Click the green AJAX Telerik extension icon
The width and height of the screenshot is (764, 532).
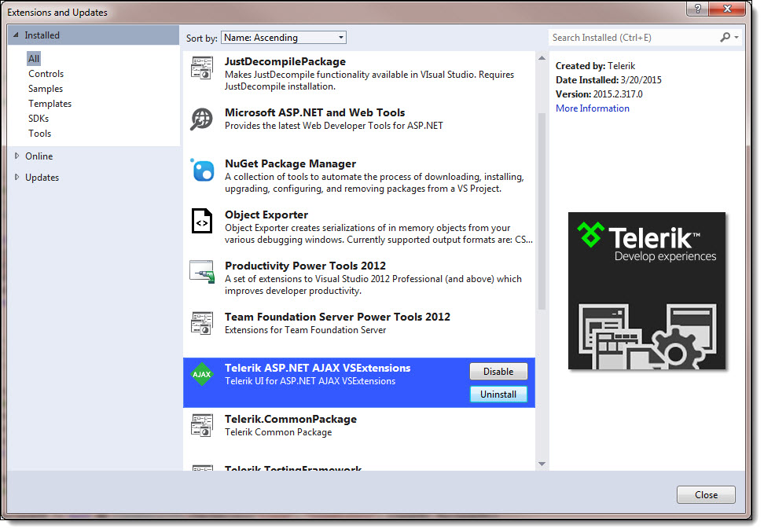(x=202, y=374)
